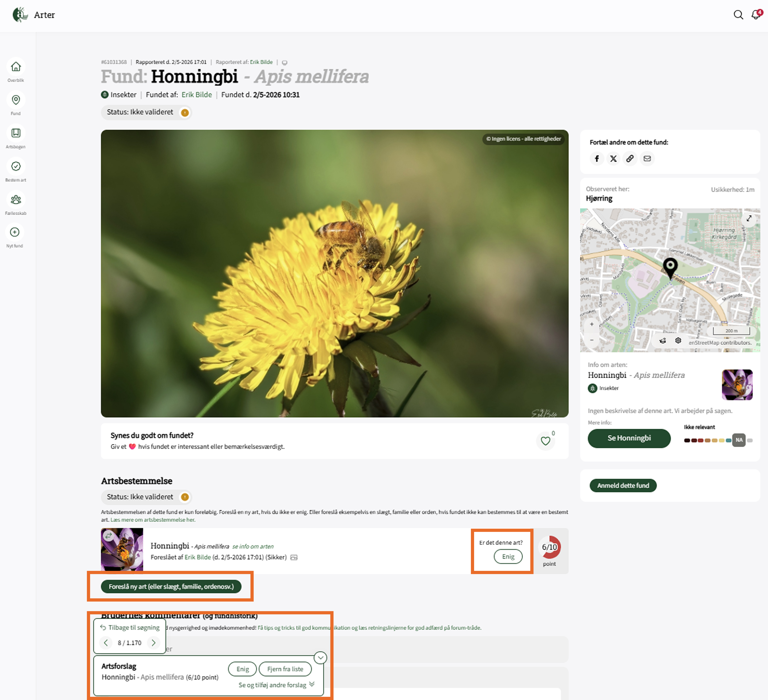Like the find with the heart icon

(x=546, y=441)
